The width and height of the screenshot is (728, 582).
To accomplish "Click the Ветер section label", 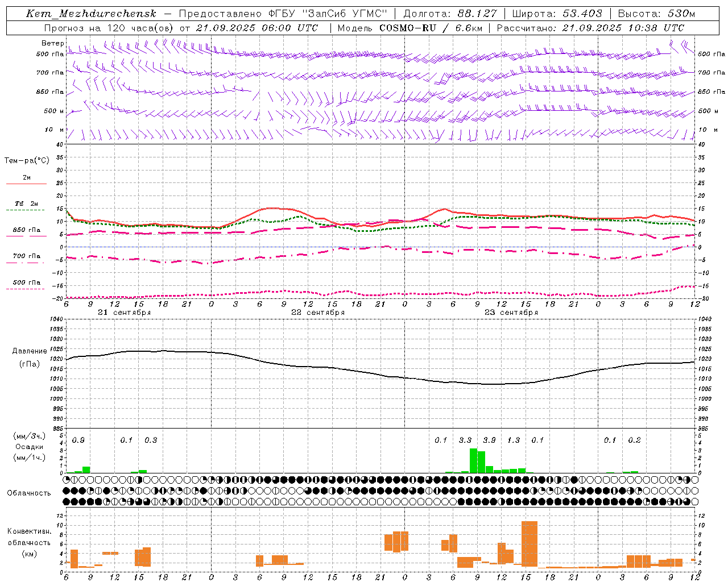I will click(x=52, y=43).
